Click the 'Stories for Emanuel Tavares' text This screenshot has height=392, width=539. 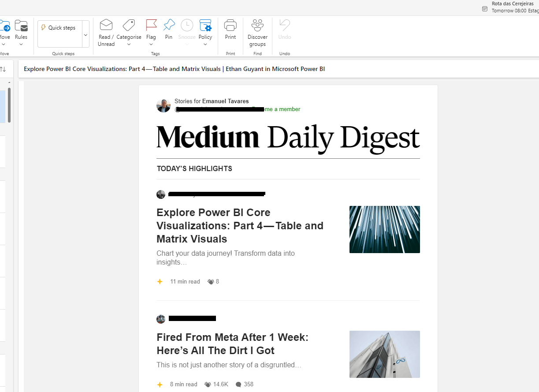pos(212,101)
